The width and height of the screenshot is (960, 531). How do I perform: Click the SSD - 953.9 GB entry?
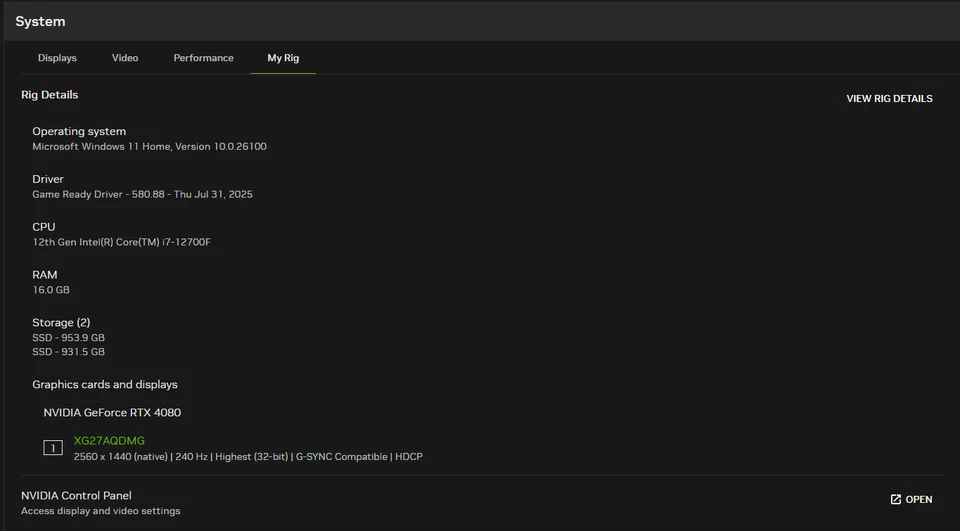coord(69,337)
